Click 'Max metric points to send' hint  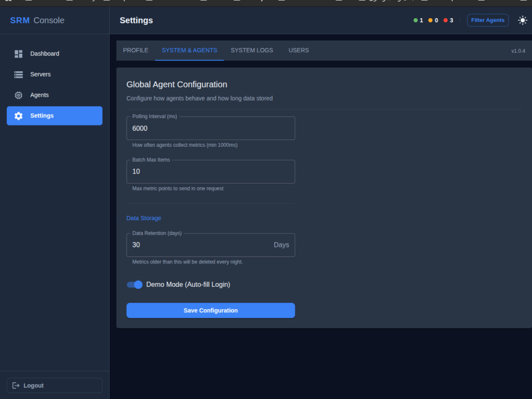click(x=178, y=188)
